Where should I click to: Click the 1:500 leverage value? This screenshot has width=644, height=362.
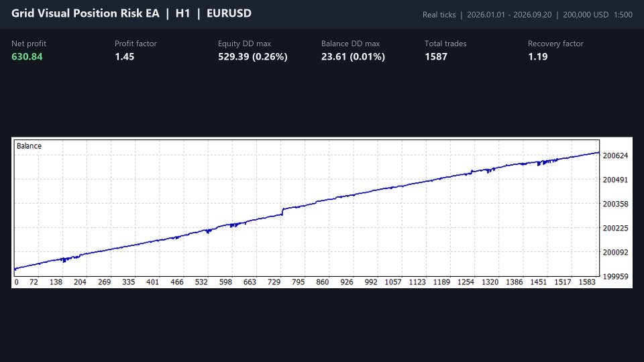point(623,15)
